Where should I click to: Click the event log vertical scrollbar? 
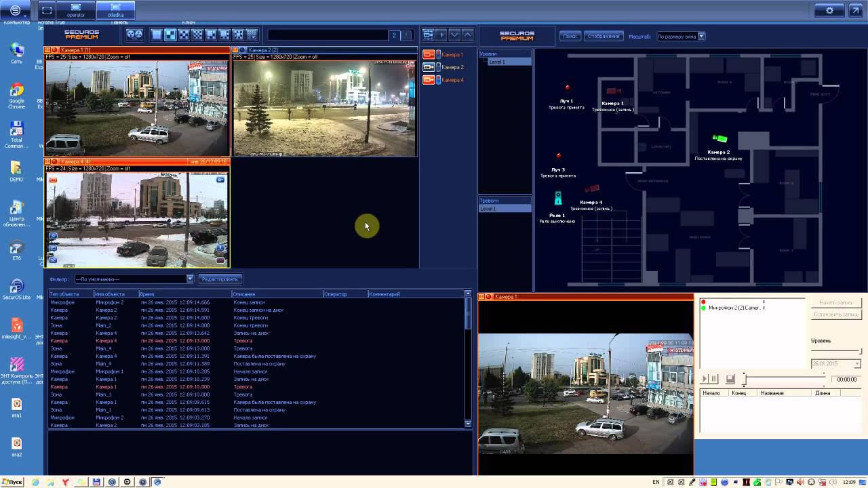pyautogui.click(x=468, y=359)
